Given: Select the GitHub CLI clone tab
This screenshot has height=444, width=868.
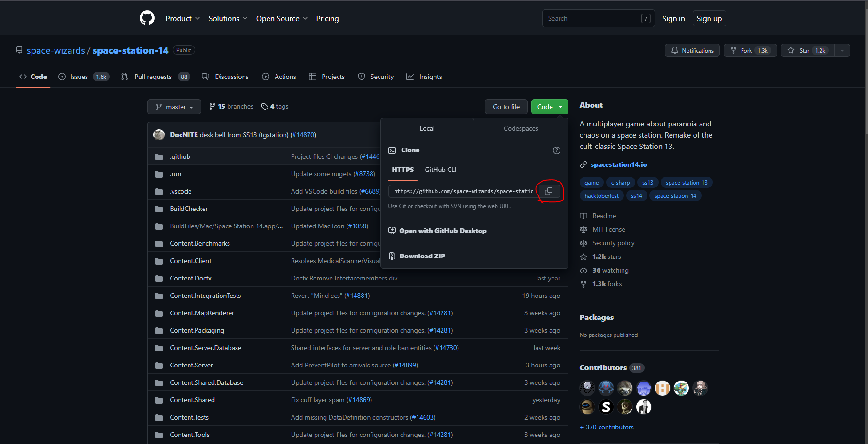Looking at the screenshot, I should 440,170.
